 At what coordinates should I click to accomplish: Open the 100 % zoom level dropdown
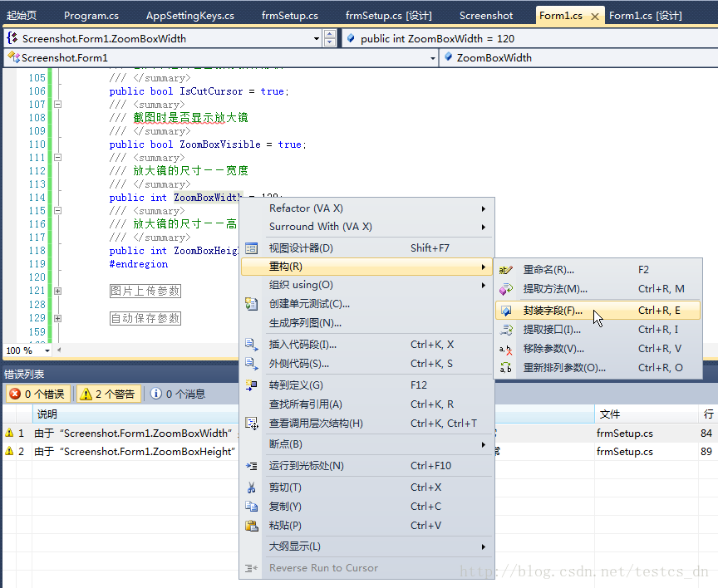[47, 350]
